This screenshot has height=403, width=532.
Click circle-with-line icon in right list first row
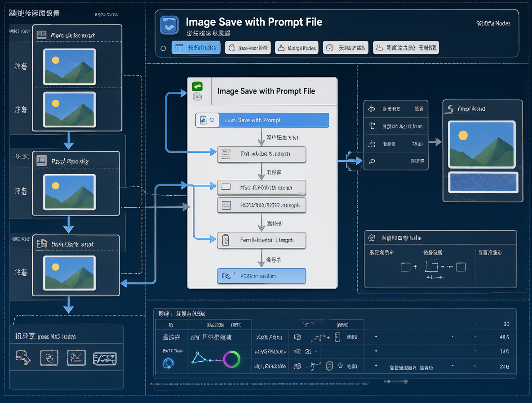click(x=372, y=109)
